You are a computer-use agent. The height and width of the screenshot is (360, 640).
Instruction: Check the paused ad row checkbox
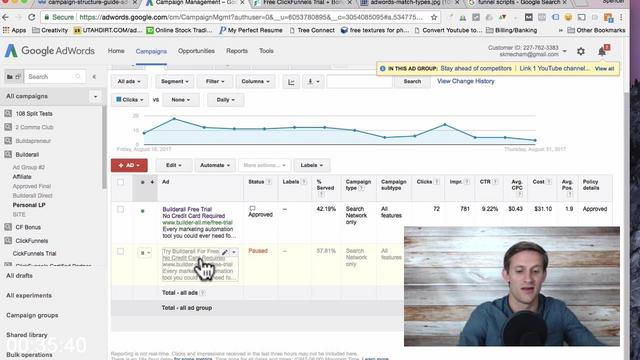pyautogui.click(x=120, y=251)
